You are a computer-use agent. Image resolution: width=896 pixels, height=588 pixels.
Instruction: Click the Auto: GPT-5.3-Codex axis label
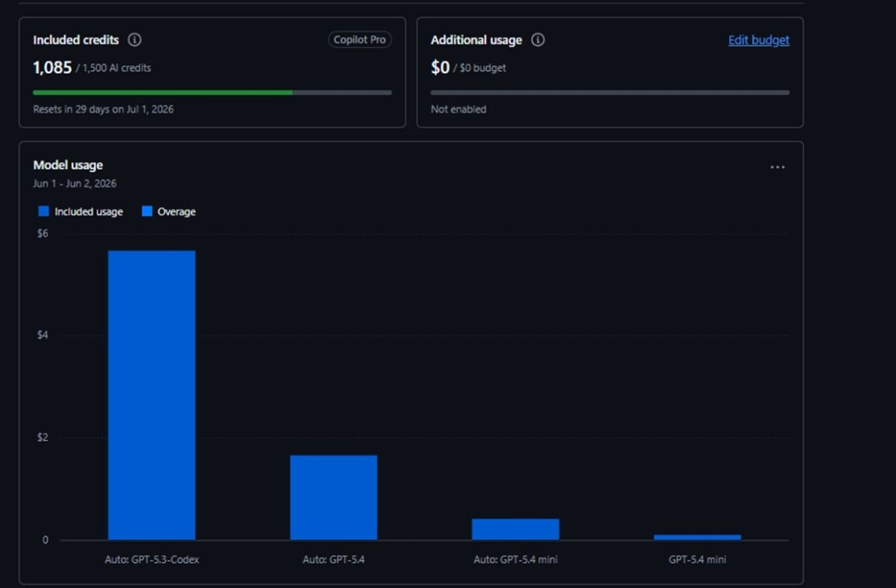pyautogui.click(x=152, y=559)
